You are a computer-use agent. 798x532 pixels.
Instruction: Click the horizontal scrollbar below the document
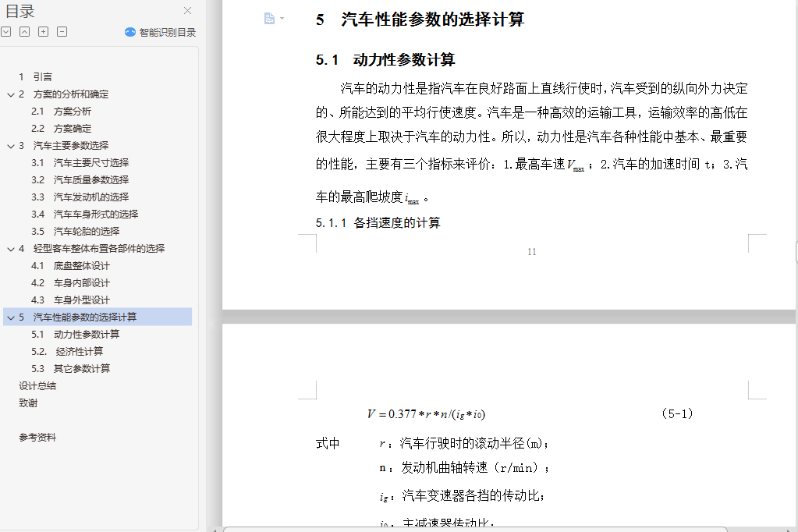[x=474, y=530]
